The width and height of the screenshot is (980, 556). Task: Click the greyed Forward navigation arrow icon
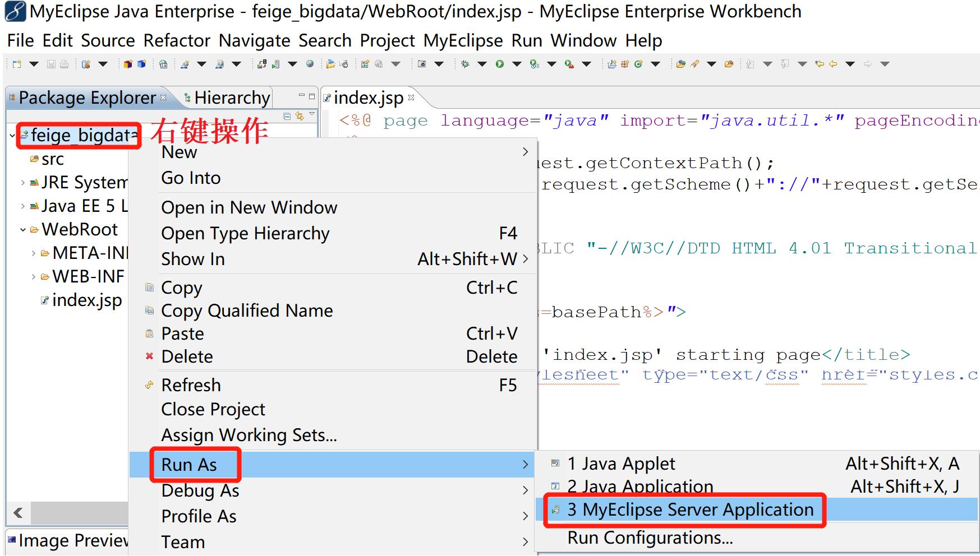tap(868, 64)
